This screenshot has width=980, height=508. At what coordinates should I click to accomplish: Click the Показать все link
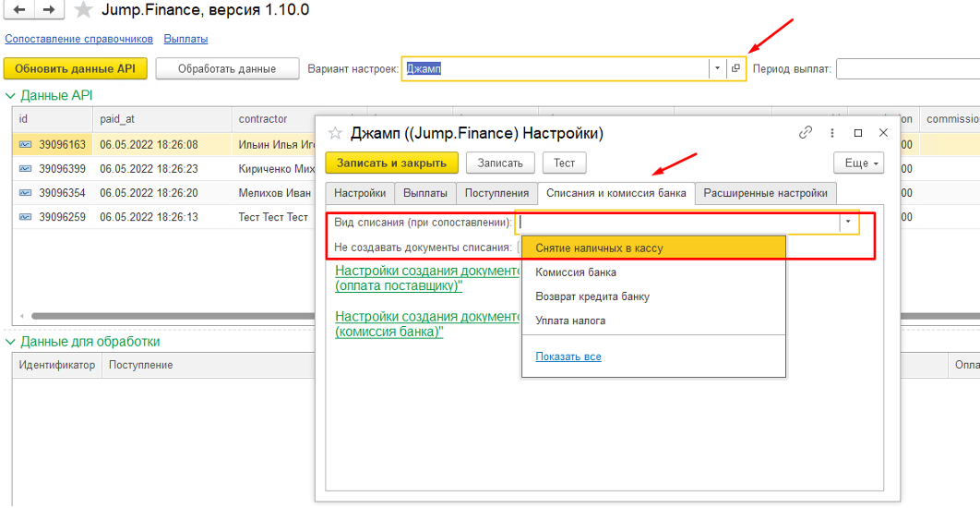568,357
